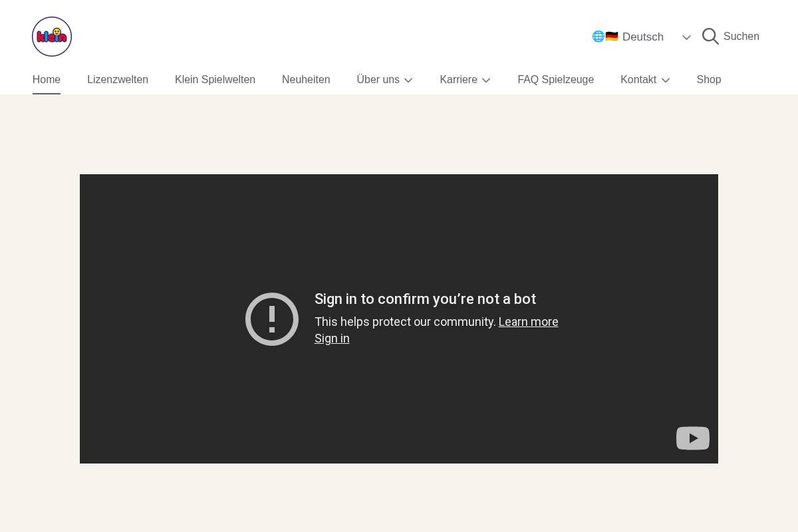Open the FAQ Spielzeuge page
The height and width of the screenshot is (532, 798).
click(555, 80)
